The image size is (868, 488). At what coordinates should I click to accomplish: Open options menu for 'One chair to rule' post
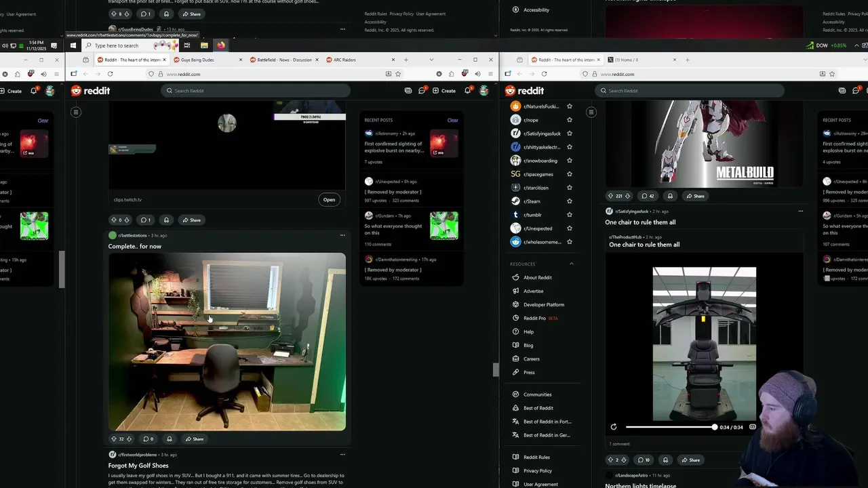coord(801,211)
